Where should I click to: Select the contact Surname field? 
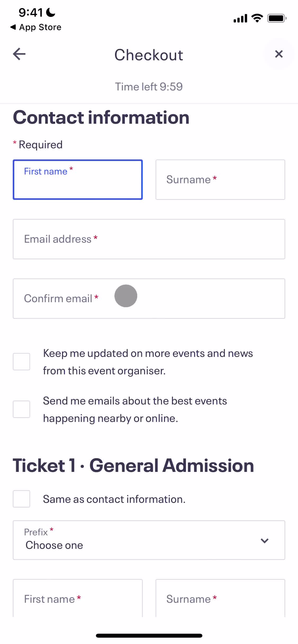pyautogui.click(x=220, y=180)
